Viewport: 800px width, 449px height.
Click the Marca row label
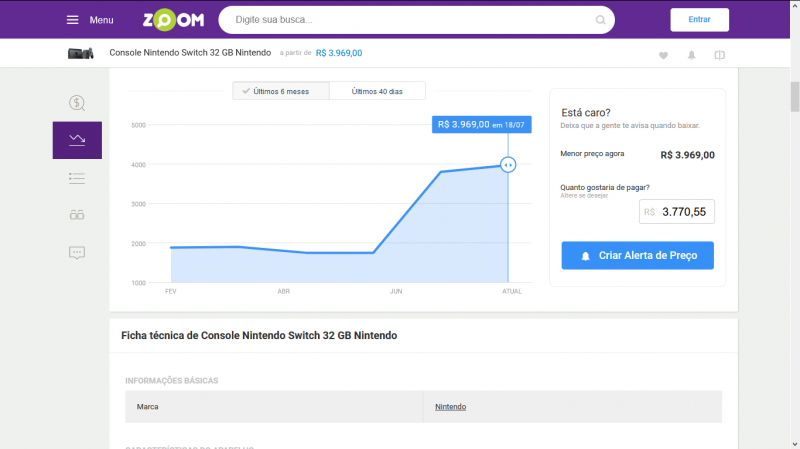click(x=147, y=407)
